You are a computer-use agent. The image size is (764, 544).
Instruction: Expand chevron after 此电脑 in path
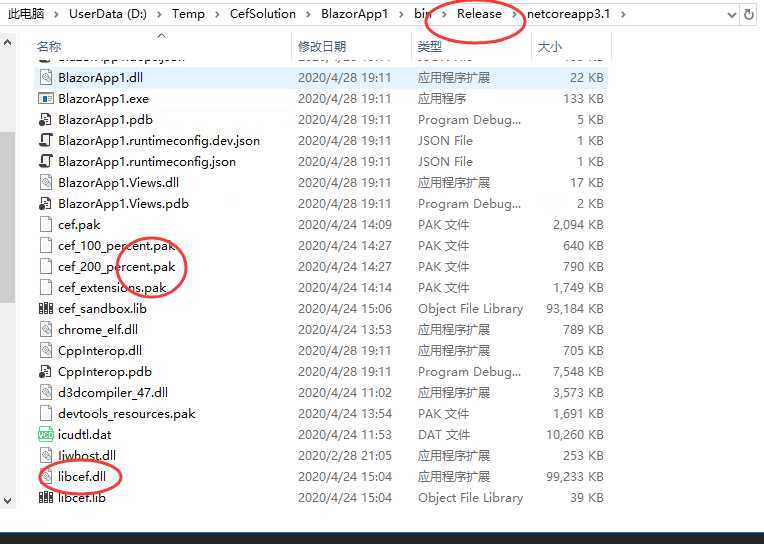56,14
